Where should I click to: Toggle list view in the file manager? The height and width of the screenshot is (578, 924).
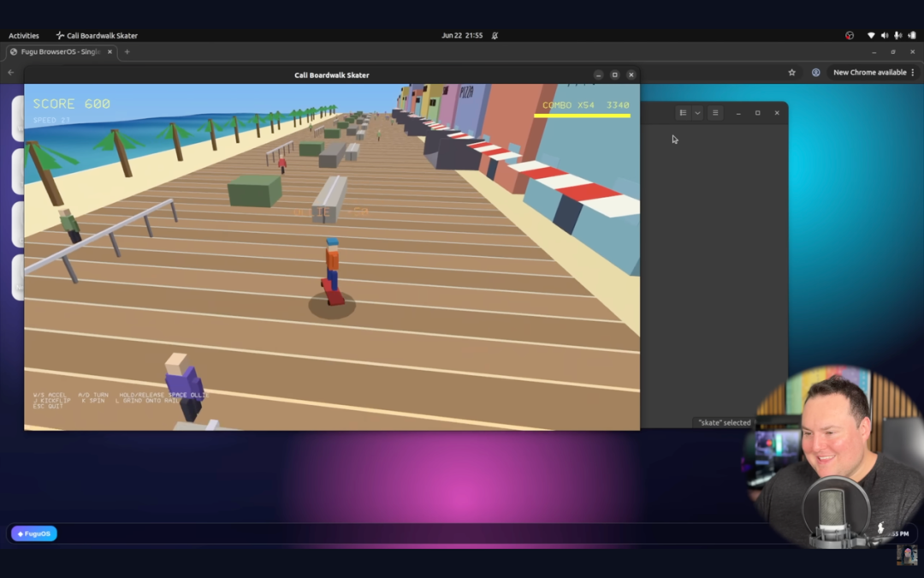[x=683, y=113]
